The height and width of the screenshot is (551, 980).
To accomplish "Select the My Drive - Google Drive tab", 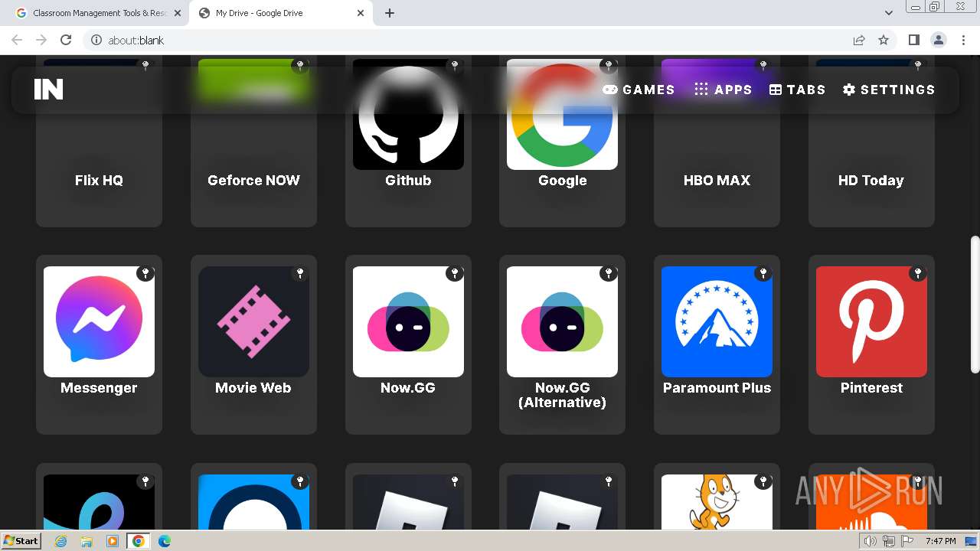I will coord(280,13).
